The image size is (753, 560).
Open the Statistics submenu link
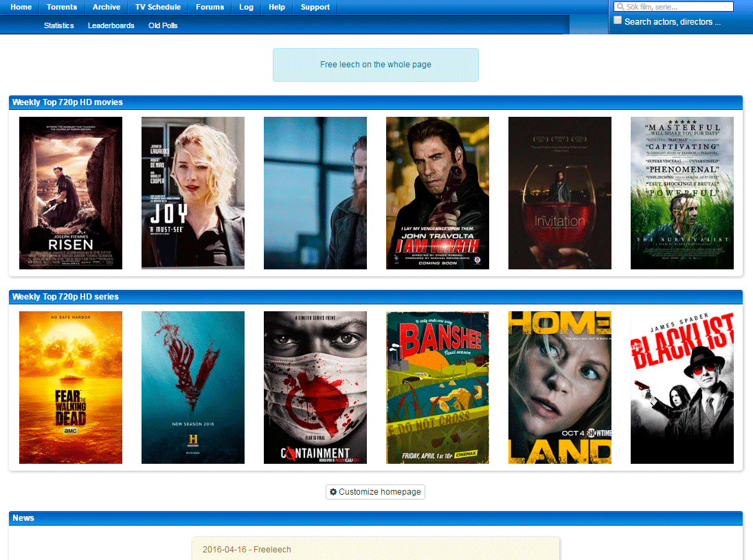pos(59,25)
